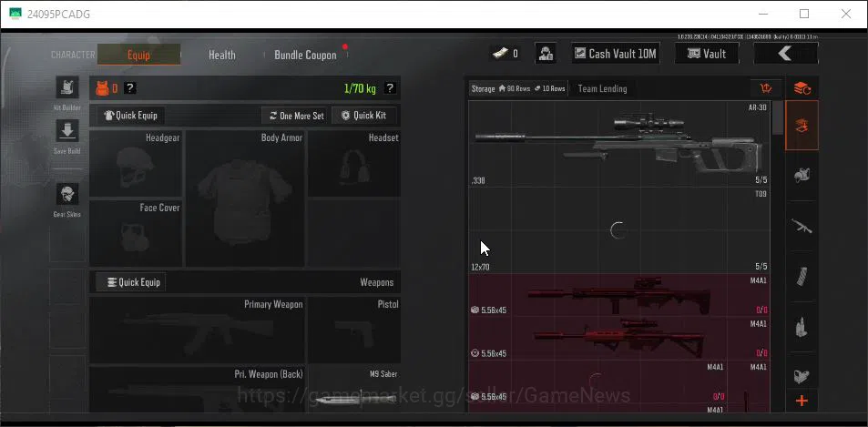This screenshot has height=427, width=868.
Task: Click the One More Set button
Action: click(x=296, y=116)
